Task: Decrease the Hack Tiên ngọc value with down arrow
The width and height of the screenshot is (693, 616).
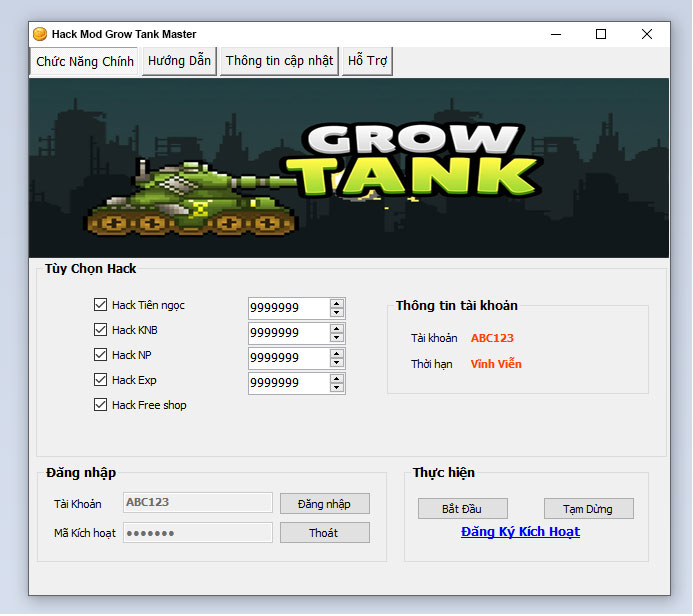Action: point(337,312)
